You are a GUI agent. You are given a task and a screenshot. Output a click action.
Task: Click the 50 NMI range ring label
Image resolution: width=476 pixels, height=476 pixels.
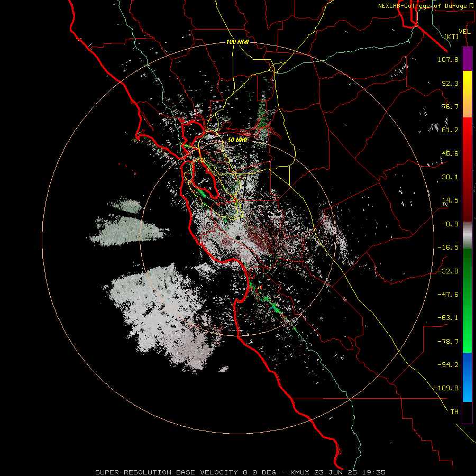coord(237,140)
